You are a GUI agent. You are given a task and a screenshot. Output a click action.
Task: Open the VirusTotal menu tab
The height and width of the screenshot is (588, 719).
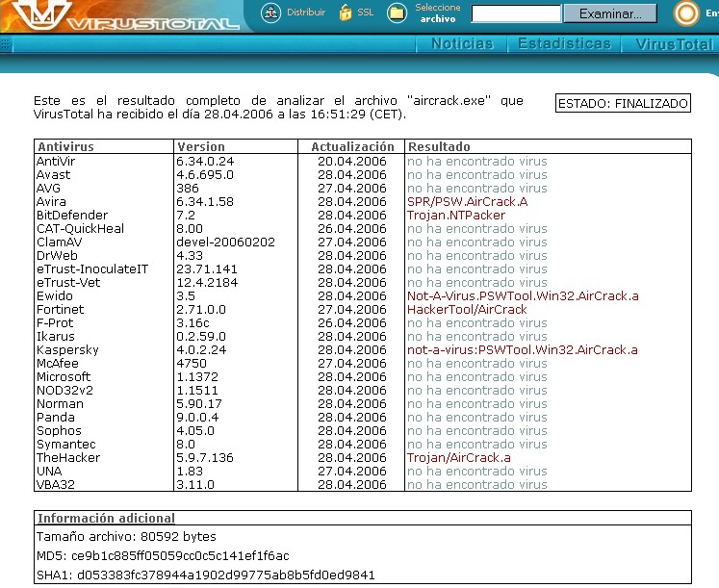point(674,44)
